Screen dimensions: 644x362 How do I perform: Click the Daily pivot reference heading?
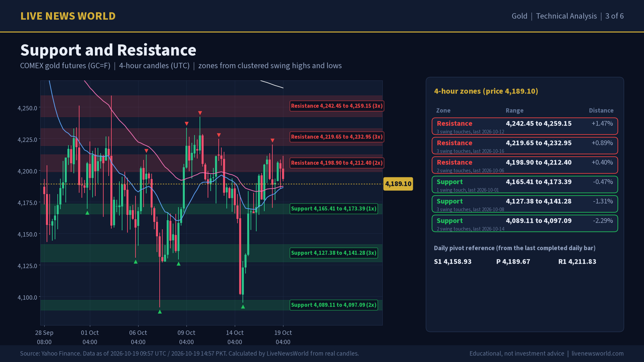point(515,248)
